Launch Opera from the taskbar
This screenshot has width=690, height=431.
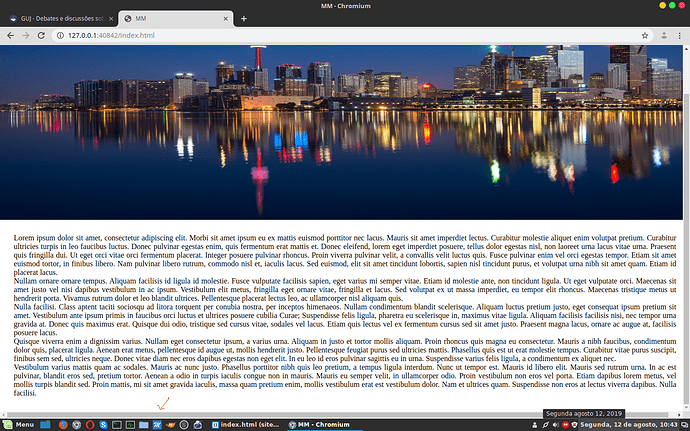[90, 425]
